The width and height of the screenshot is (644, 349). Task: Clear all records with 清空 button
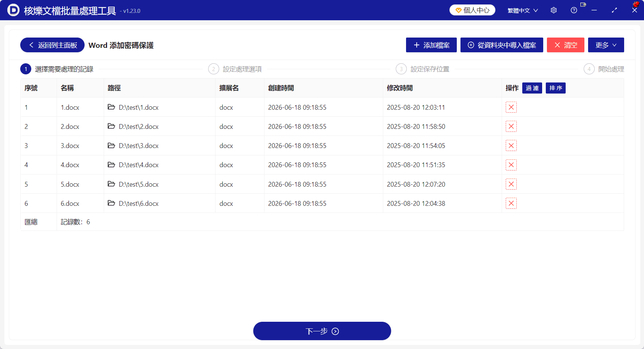(565, 45)
